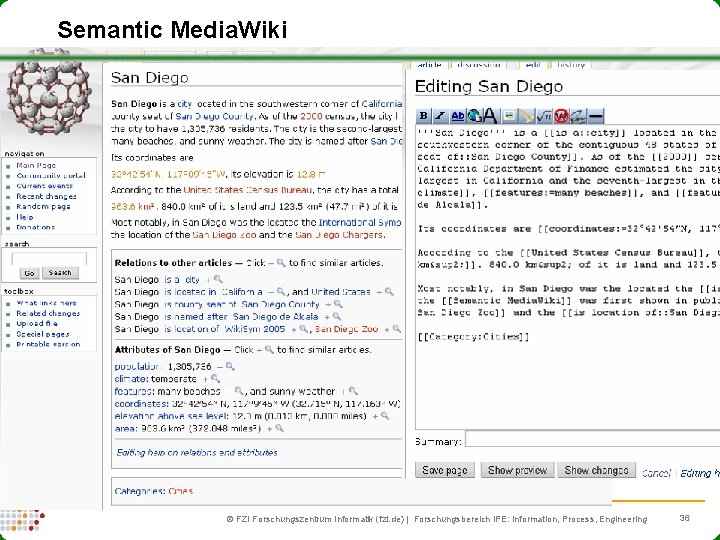720x540 pixels.
Task: Insert media file link toolbar icon
Action: coord(526,116)
